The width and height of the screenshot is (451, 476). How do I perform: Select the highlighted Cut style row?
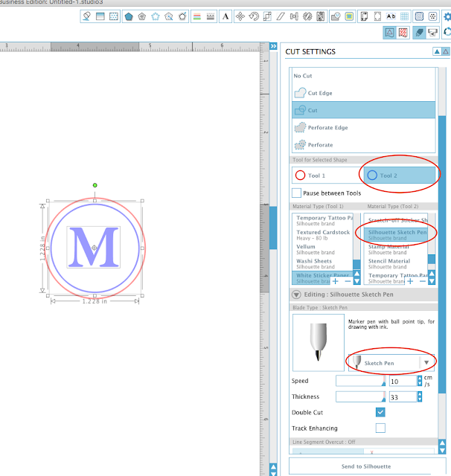point(363,110)
